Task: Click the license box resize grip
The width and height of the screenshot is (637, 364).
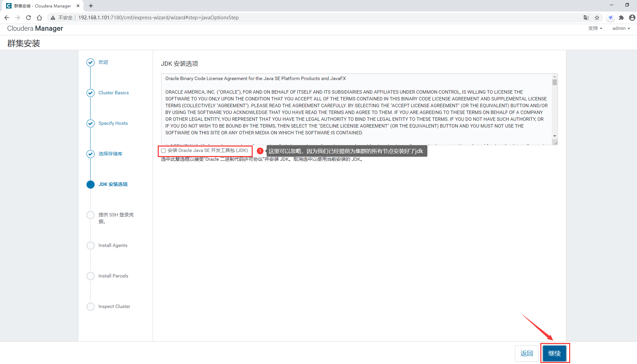Action: (555, 143)
